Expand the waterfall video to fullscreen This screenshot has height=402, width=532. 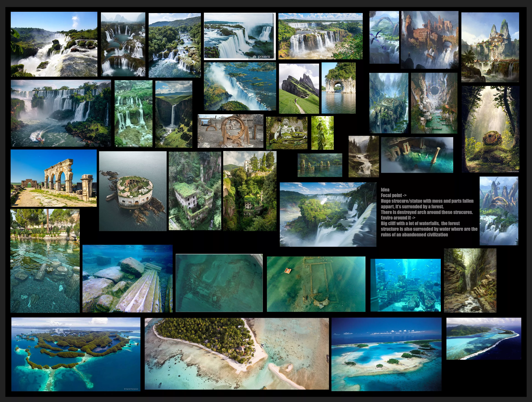[x=151, y=146]
